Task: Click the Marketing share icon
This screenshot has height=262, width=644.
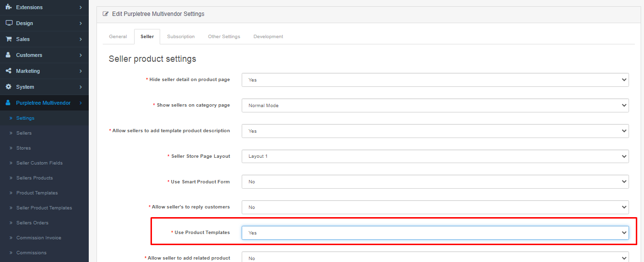Action: 8,71
